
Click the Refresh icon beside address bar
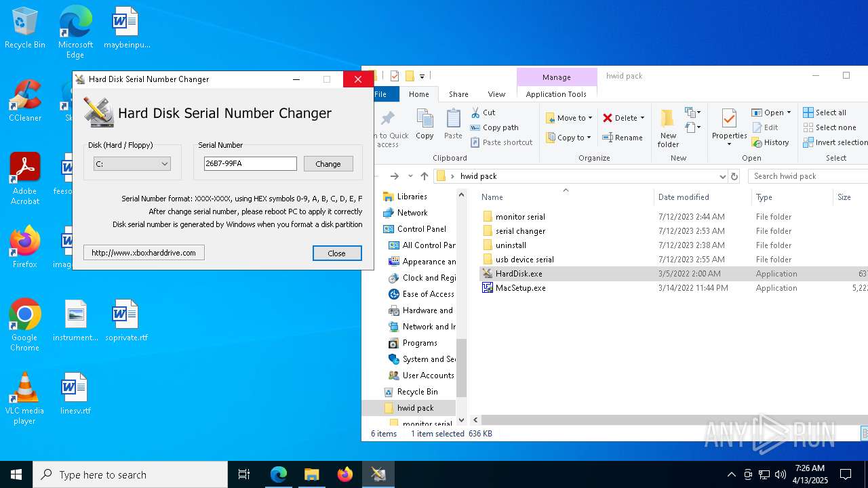[x=734, y=176]
